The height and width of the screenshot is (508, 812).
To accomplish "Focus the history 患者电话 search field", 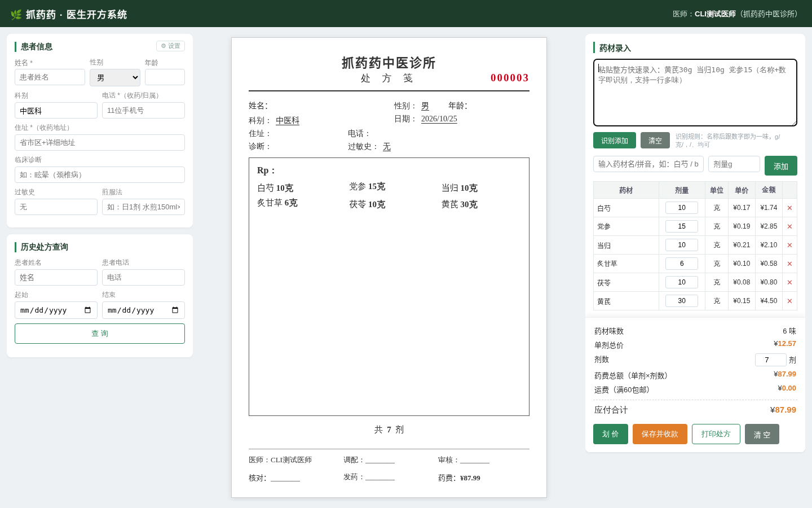I will [x=143, y=278].
